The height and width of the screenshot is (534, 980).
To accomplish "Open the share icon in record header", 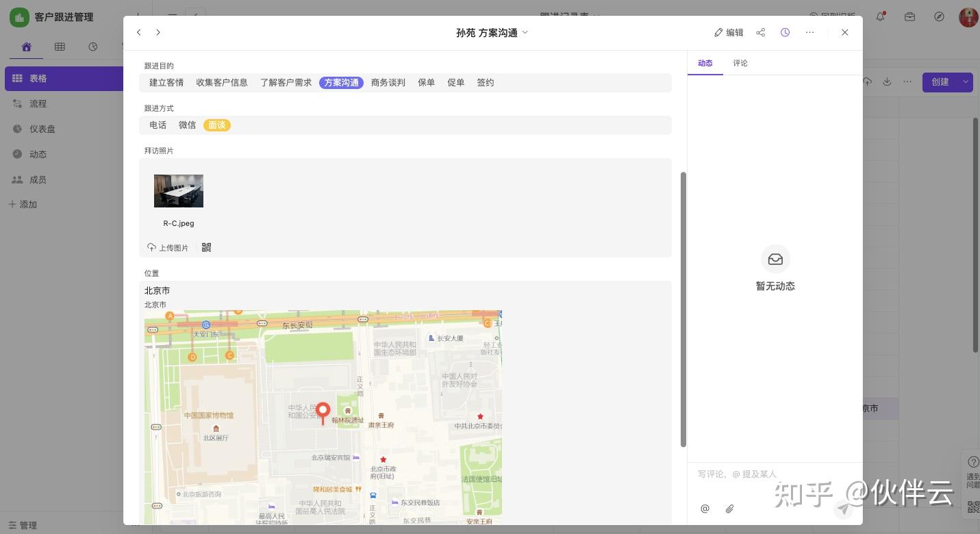I will [x=761, y=32].
